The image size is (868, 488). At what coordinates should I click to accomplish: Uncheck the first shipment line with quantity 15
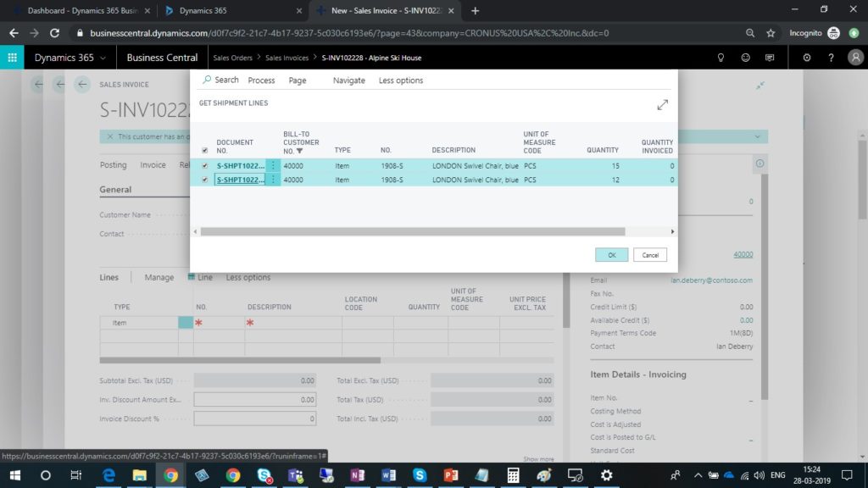pos(204,166)
